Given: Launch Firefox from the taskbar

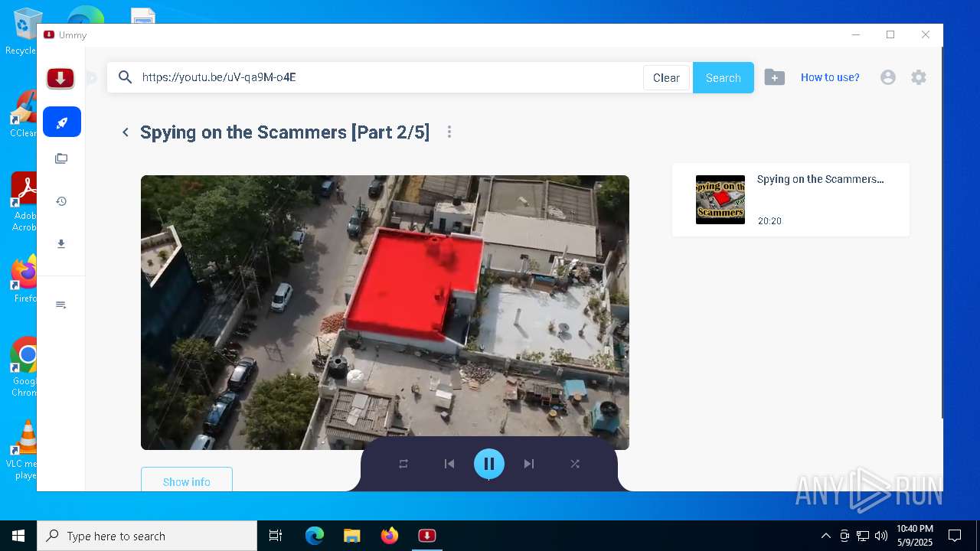Looking at the screenshot, I should [x=390, y=536].
